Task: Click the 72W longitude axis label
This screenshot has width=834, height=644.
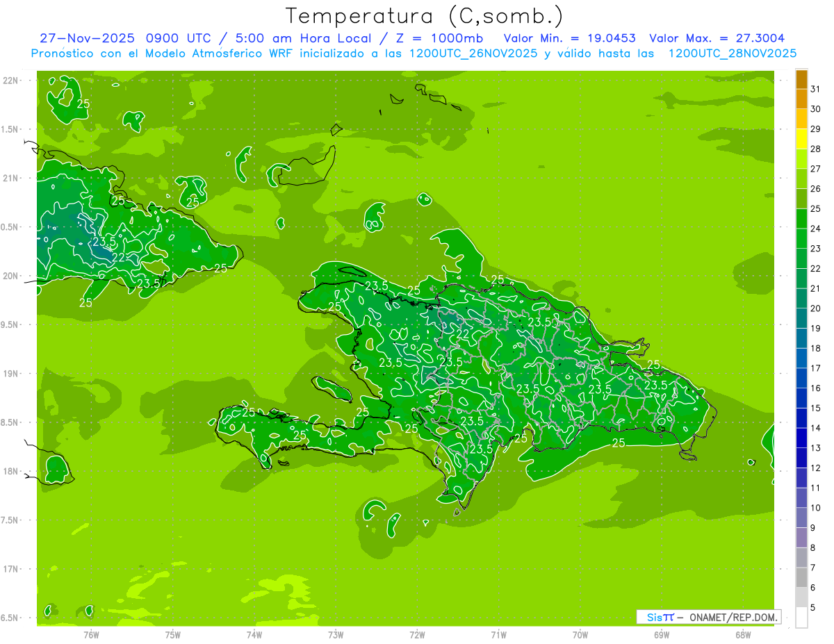Action: tap(417, 634)
